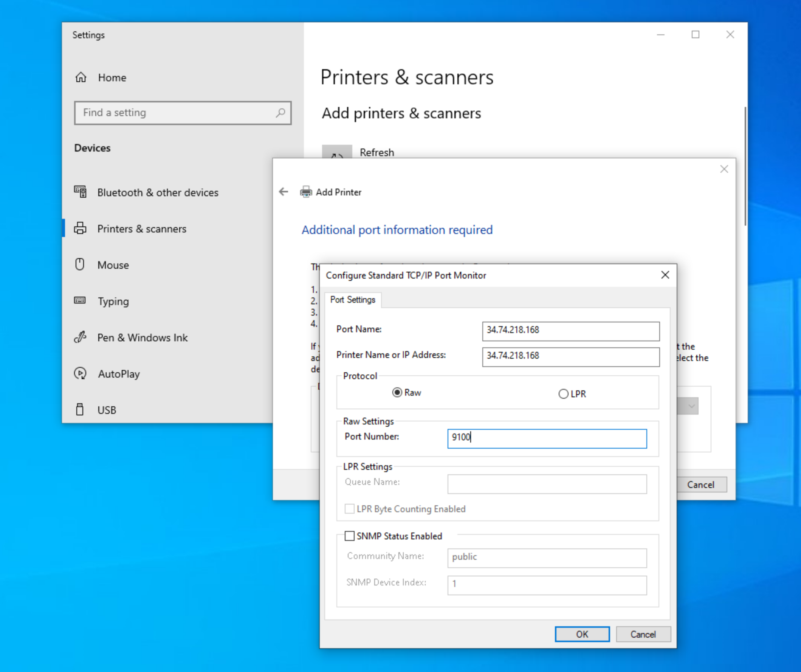Click the Port Name text field
The image size is (801, 672).
pyautogui.click(x=570, y=331)
